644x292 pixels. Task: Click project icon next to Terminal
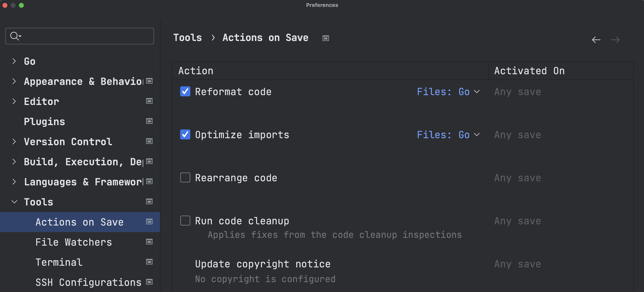149,262
